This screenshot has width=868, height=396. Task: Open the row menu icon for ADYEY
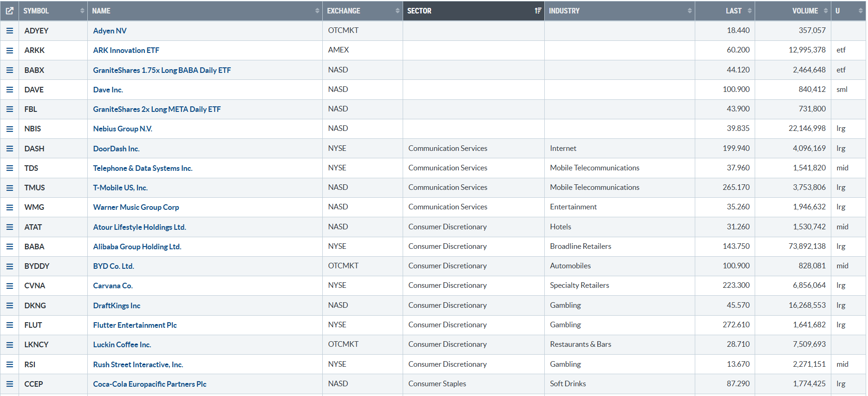[x=9, y=31]
